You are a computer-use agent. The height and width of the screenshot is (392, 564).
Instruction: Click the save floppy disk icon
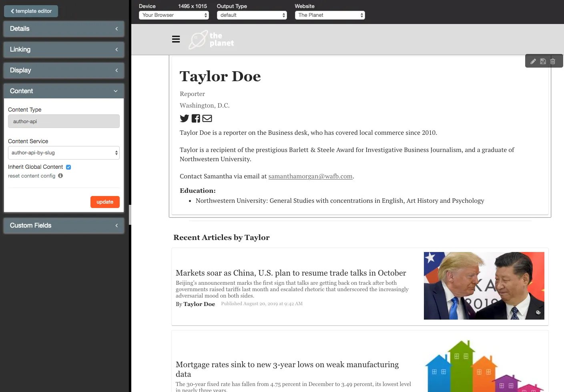543,62
